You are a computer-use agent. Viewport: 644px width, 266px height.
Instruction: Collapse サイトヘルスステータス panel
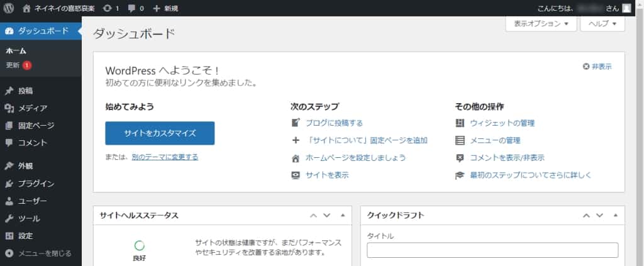(343, 216)
